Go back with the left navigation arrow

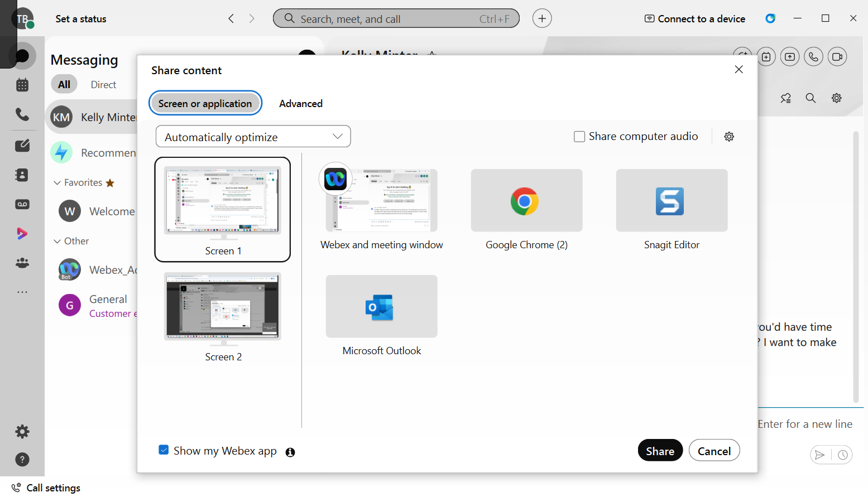(x=231, y=18)
